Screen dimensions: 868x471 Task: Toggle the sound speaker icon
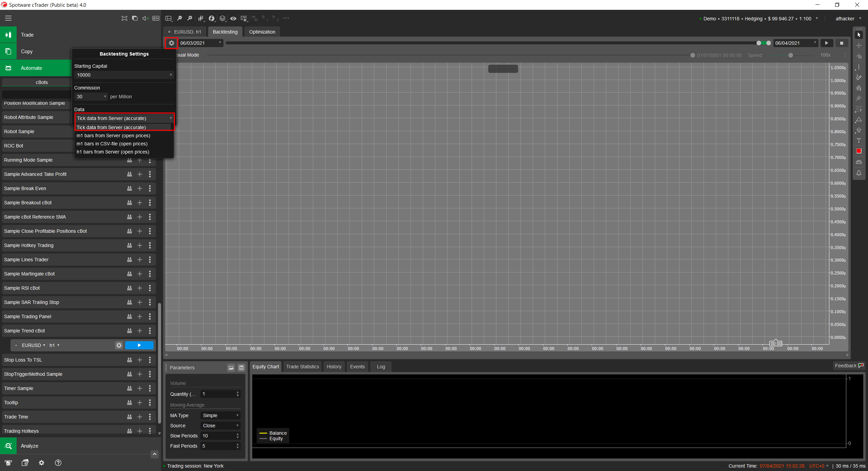tap(145, 18)
